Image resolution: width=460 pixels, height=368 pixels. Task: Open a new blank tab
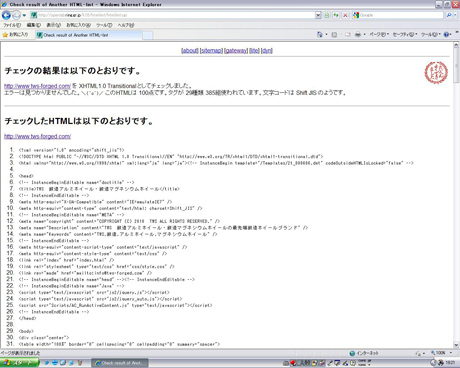click(148, 35)
